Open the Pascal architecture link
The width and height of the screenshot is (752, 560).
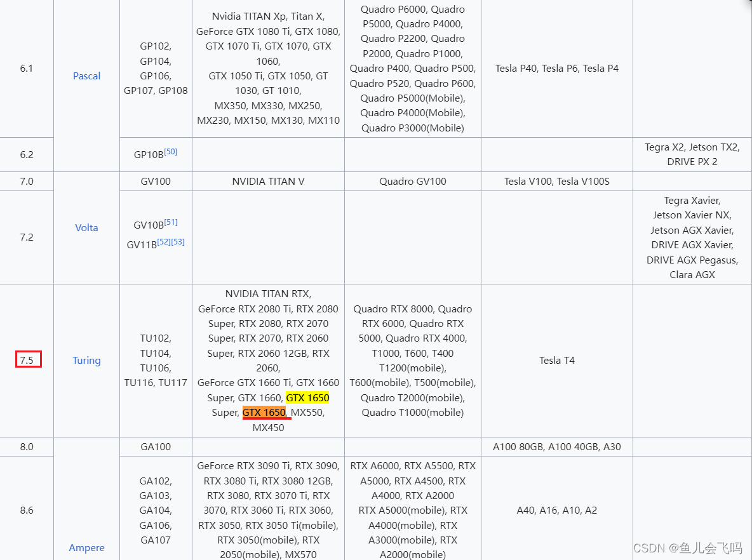pos(86,76)
